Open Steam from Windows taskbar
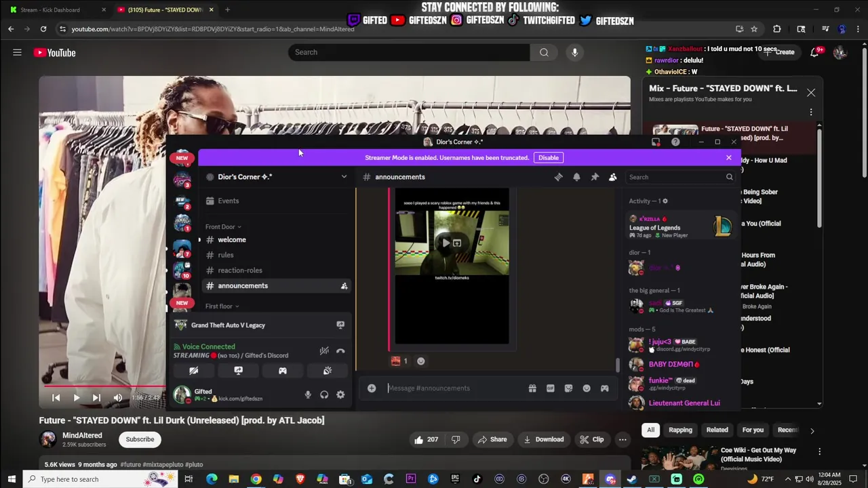This screenshot has height=488, width=868. tap(631, 479)
